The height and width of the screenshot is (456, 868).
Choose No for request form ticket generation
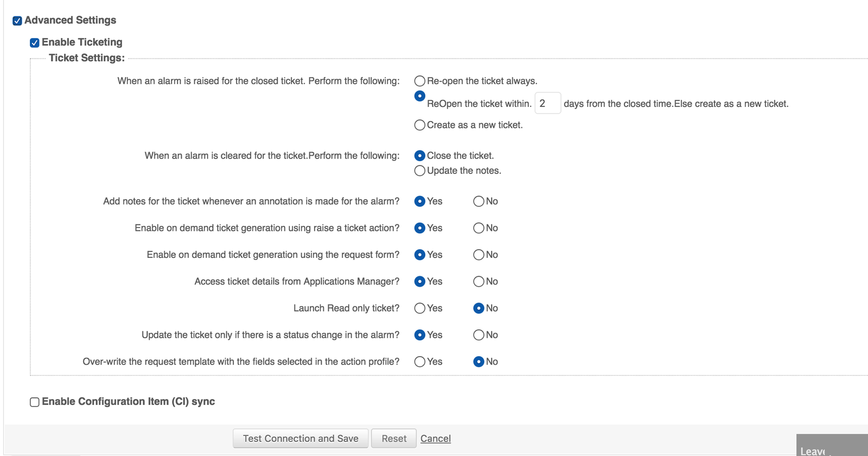tap(478, 255)
